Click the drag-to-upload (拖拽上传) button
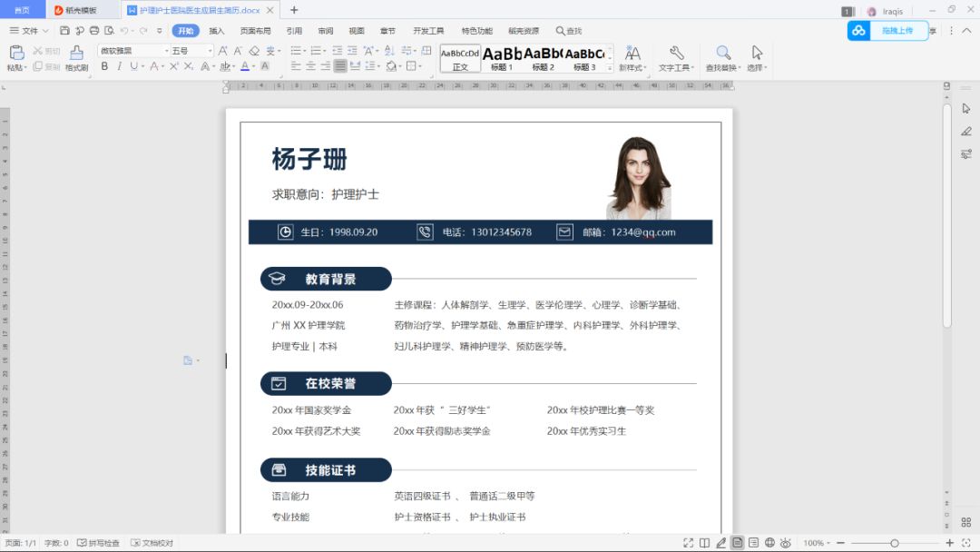Viewport: 980px width, 552px height. click(x=897, y=31)
